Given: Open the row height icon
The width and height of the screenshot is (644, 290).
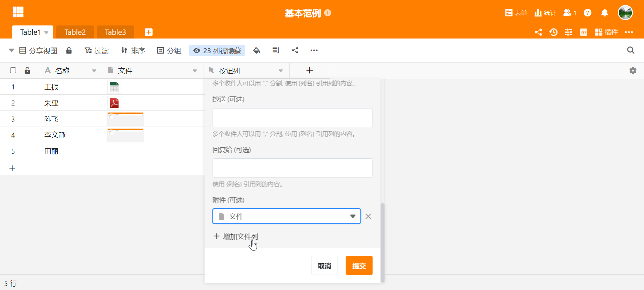Looking at the screenshot, I should pyautogui.click(x=276, y=51).
